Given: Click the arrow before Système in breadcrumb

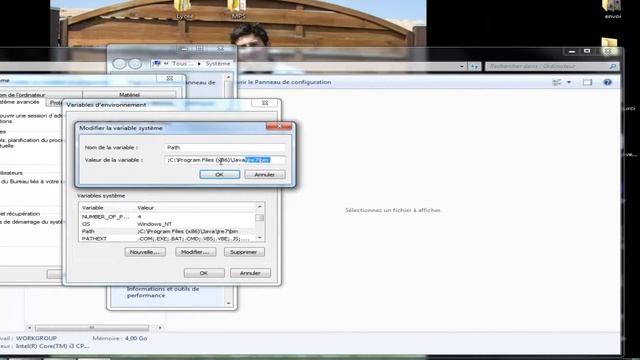Looking at the screenshot, I should pyautogui.click(x=200, y=64).
